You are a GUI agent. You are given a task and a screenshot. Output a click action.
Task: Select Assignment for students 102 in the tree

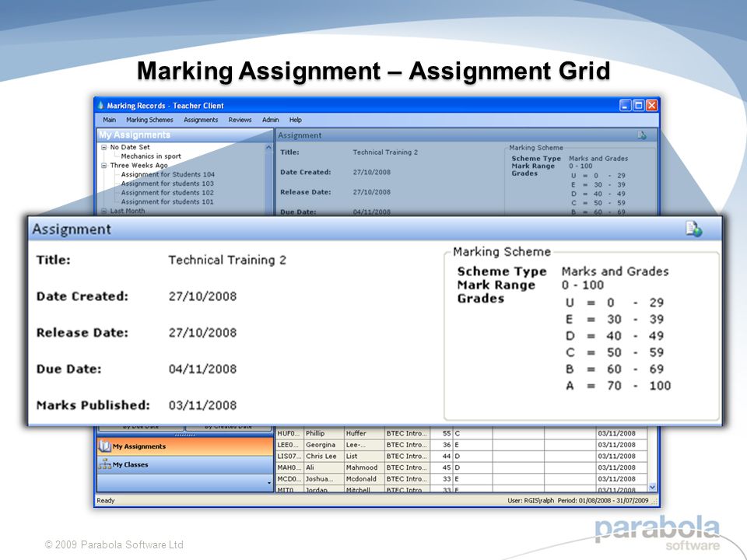coord(167,192)
